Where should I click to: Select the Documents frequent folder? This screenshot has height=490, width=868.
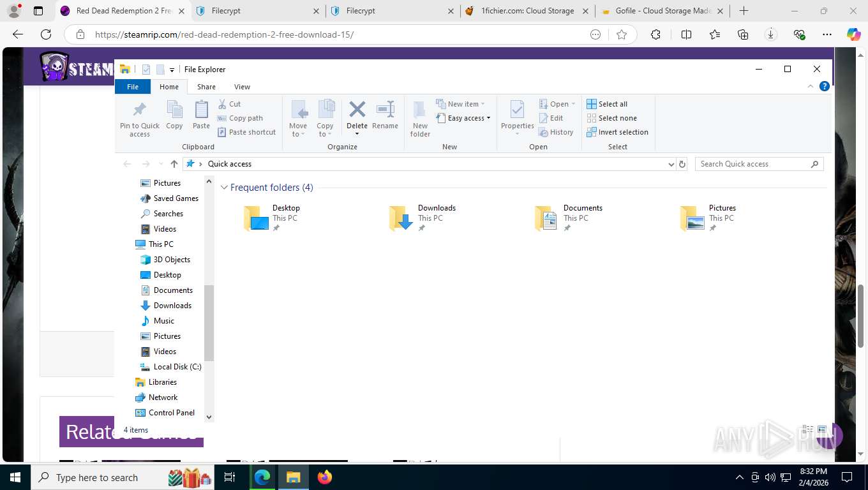pos(569,218)
